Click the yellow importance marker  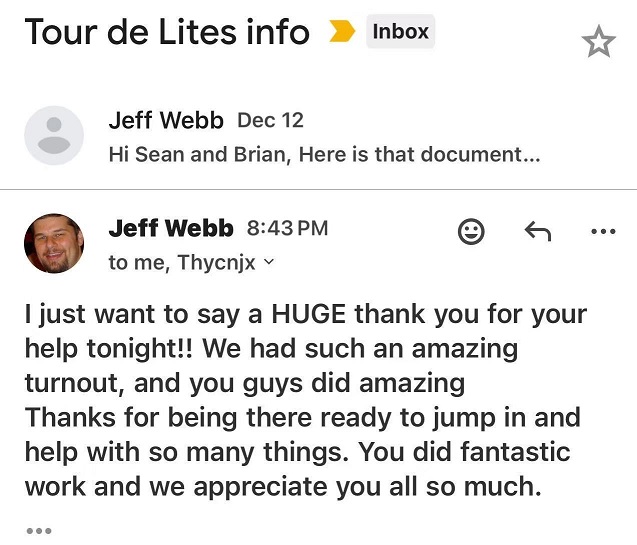[342, 33]
